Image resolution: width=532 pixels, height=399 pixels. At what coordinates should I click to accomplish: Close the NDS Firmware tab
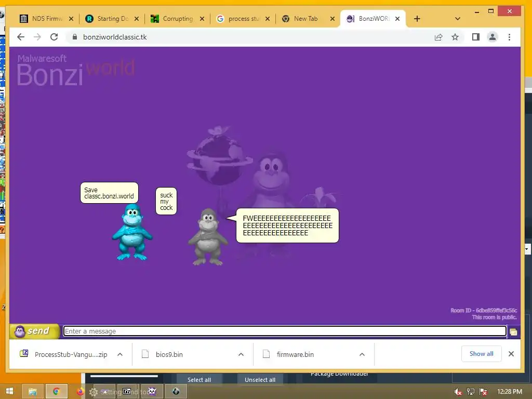click(71, 19)
